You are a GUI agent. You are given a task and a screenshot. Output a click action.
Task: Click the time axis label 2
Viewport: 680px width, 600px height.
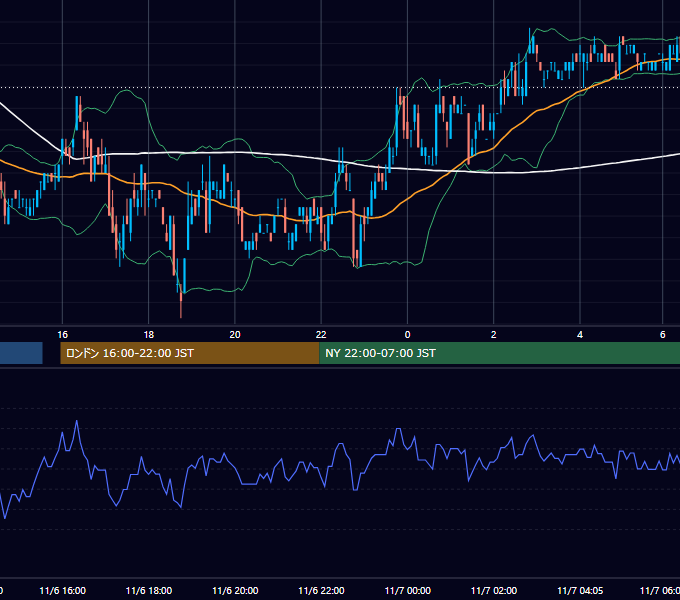(x=494, y=334)
